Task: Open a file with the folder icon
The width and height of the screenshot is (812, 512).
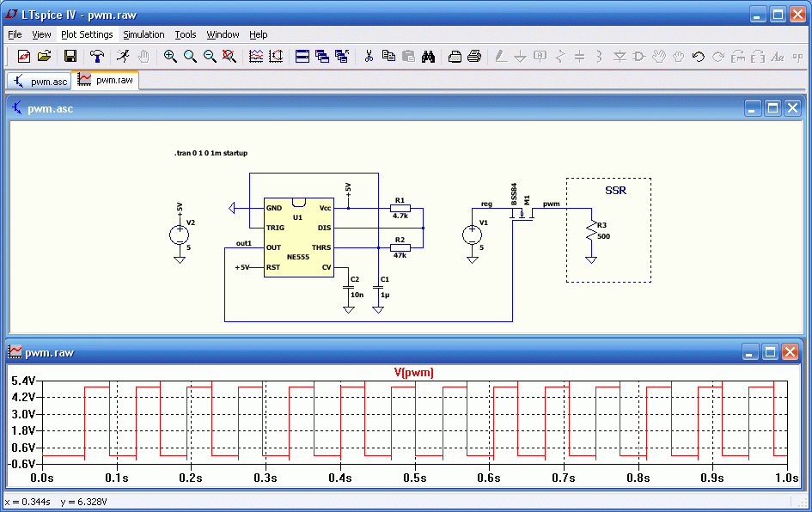Action: [44, 56]
